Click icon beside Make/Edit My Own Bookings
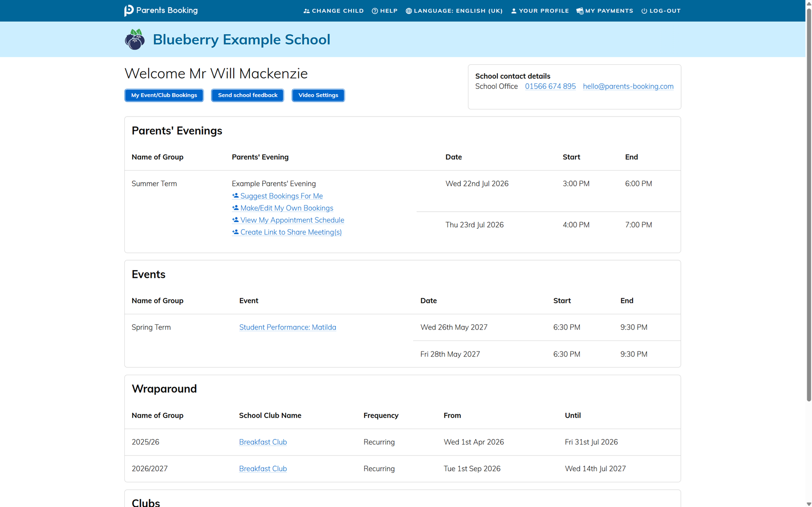Viewport: 812px width, 507px height. tap(235, 208)
